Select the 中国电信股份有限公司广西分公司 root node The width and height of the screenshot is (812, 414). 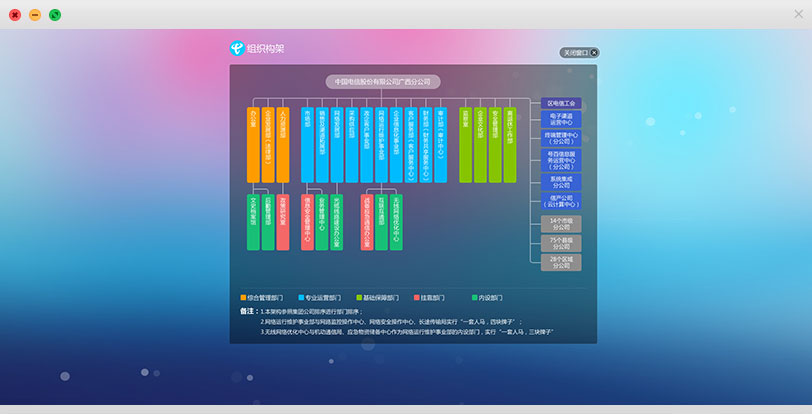point(383,82)
